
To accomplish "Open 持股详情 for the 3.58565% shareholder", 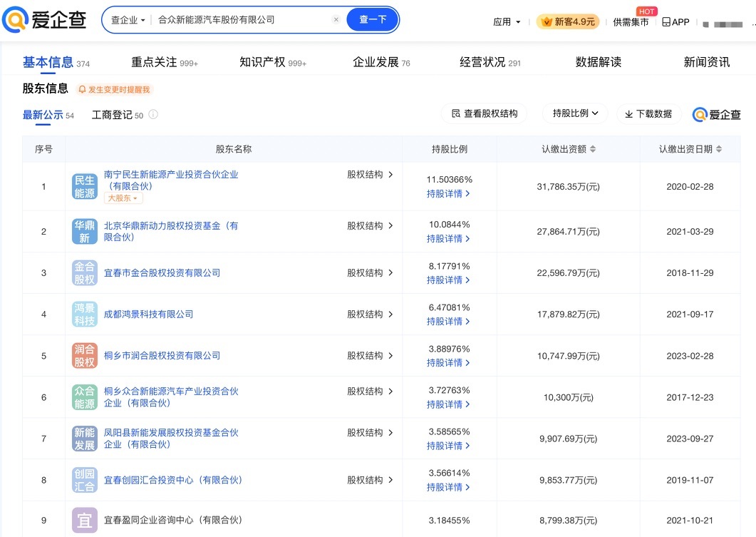I will pyautogui.click(x=448, y=446).
